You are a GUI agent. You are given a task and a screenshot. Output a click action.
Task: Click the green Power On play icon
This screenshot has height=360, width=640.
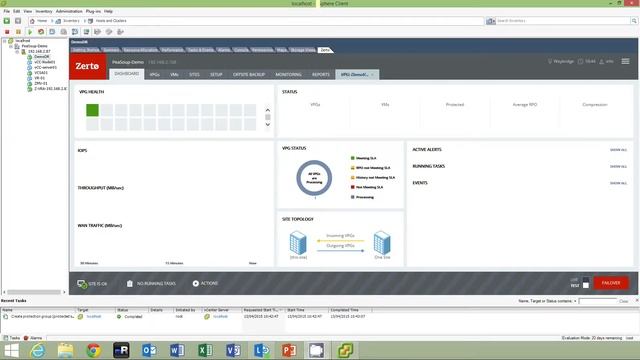30,32
